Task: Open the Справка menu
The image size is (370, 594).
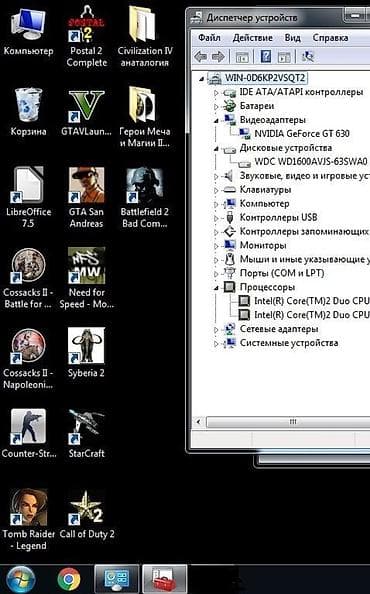Action: coord(330,38)
